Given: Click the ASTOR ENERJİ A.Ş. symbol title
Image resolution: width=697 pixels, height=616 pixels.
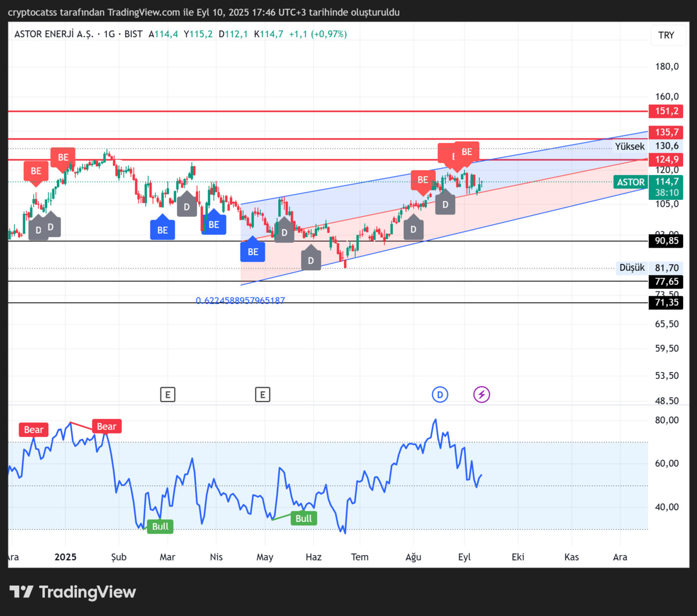Looking at the screenshot, I should (x=56, y=34).
